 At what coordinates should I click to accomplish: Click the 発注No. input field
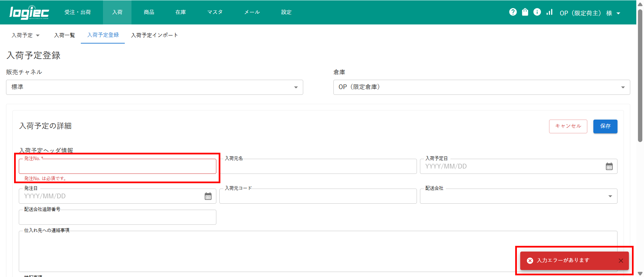coord(117,166)
